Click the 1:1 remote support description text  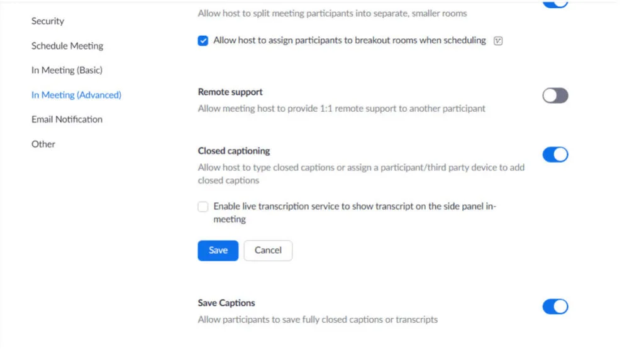pyautogui.click(x=341, y=109)
